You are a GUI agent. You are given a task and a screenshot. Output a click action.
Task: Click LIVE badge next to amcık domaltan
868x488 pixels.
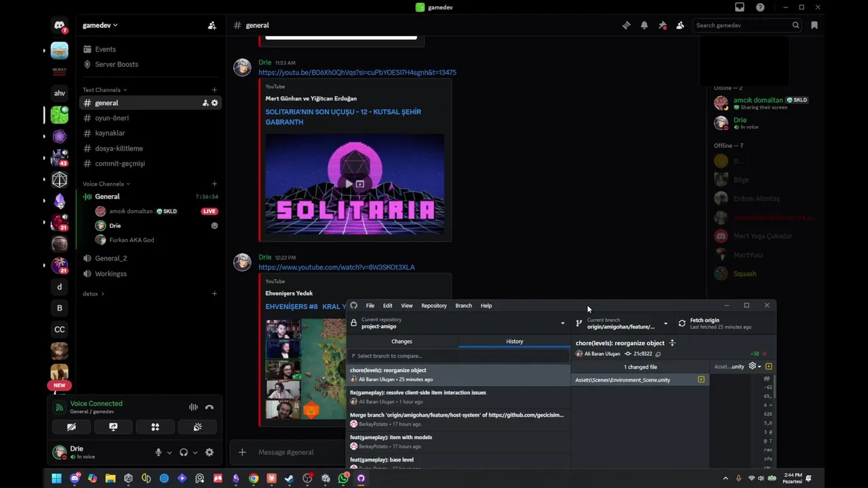209,211
